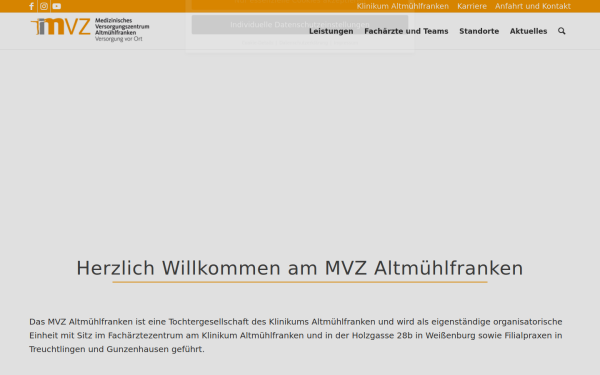Open Anfahrt und Kontakt

533,6
